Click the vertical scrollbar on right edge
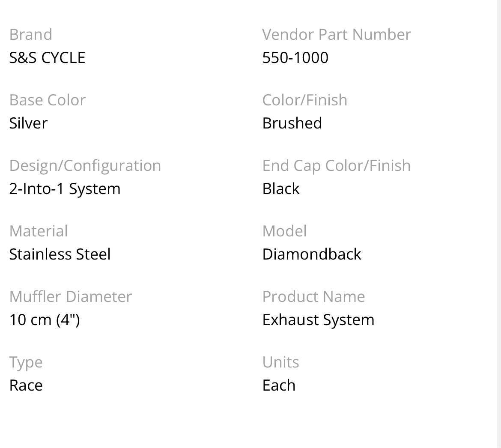This screenshot has height=448, width=501. click(x=499, y=224)
